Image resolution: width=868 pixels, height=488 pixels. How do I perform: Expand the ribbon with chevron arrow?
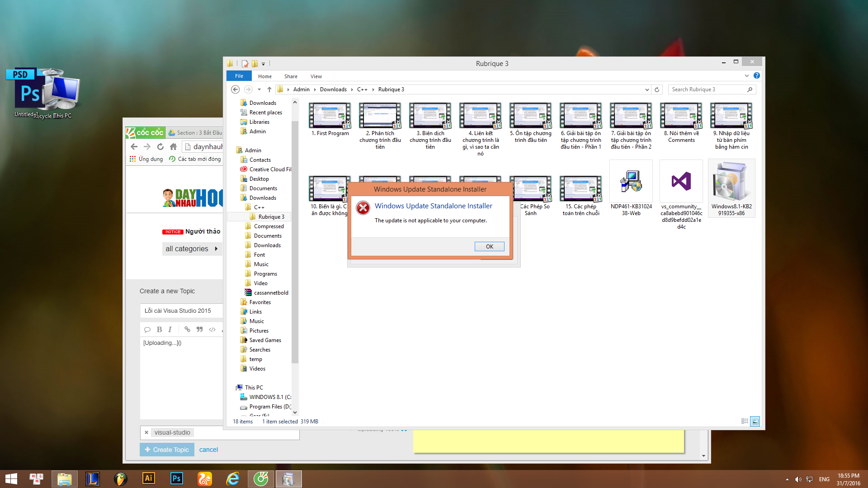pyautogui.click(x=747, y=76)
